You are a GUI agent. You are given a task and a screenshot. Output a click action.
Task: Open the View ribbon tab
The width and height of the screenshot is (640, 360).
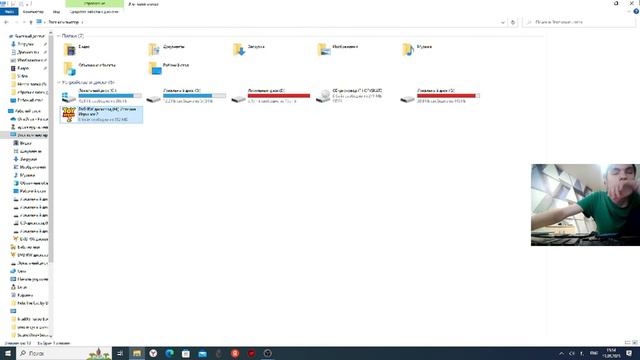click(56, 12)
